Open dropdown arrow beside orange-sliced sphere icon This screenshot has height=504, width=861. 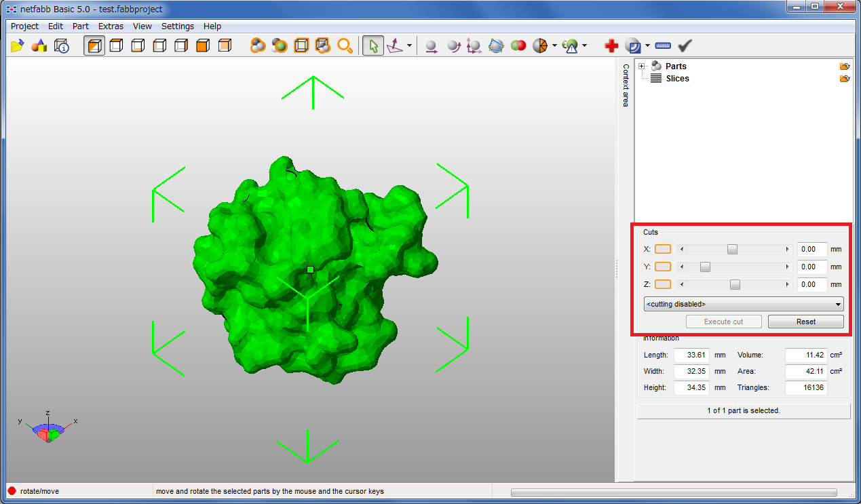point(555,46)
